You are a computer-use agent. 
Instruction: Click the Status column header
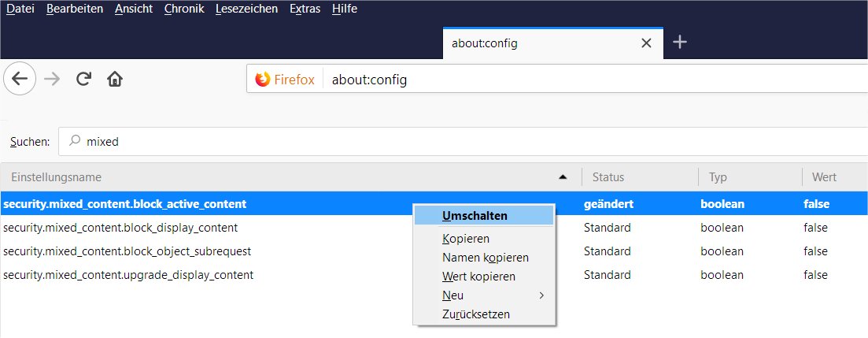point(608,177)
